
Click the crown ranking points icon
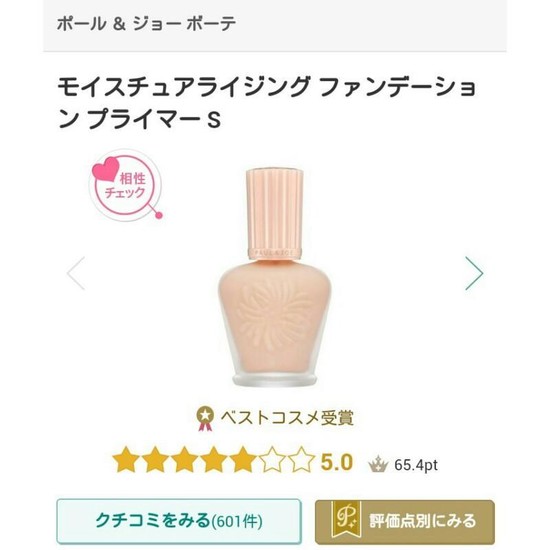378,464
